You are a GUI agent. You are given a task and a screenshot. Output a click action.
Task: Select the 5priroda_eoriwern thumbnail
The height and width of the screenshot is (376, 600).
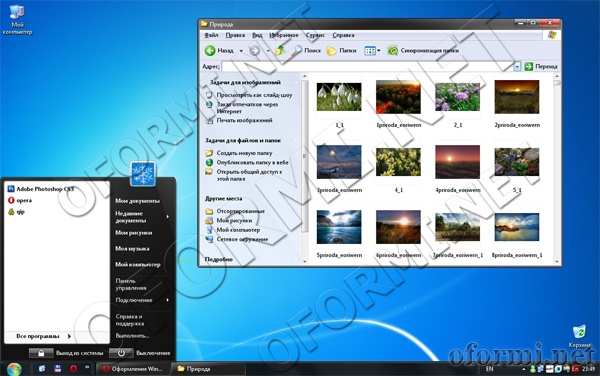tap(339, 227)
